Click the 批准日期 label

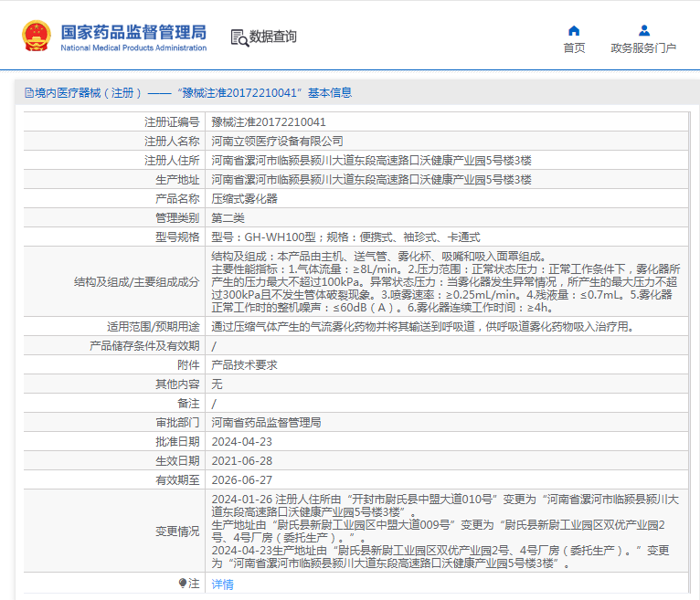[177, 442]
